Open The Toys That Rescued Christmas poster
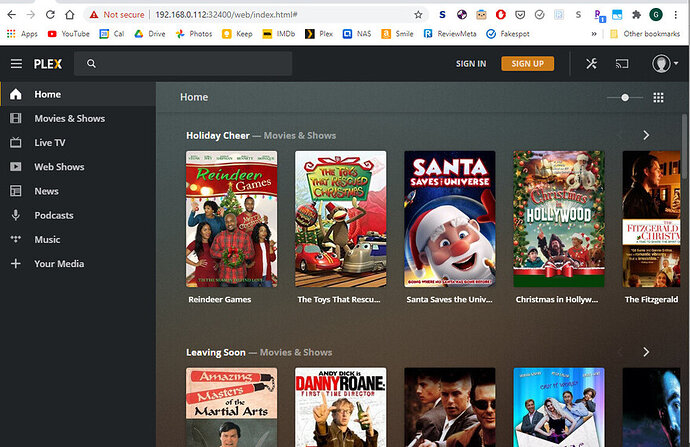Screen dimensions: 690x447 tap(341, 219)
